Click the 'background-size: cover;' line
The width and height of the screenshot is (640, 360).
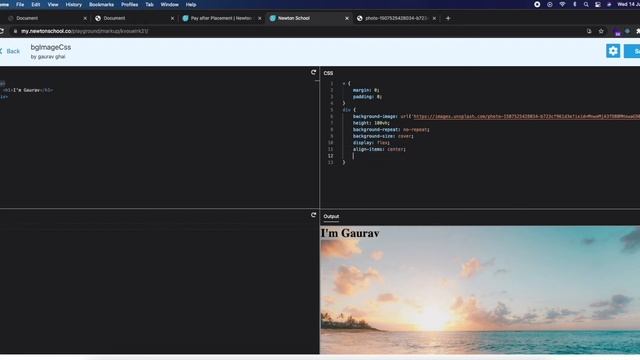tap(383, 136)
